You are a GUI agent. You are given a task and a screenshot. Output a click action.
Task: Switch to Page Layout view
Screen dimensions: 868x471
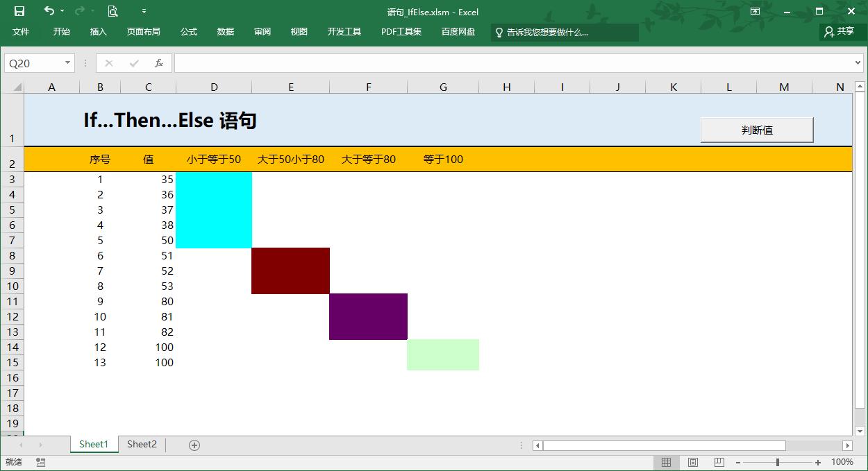(692, 461)
